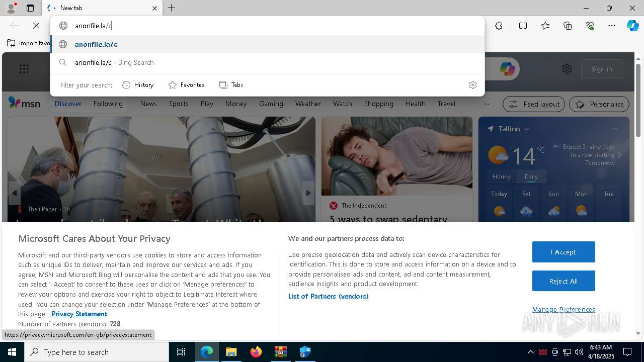
Task: Open the Money category
Action: [236, 104]
